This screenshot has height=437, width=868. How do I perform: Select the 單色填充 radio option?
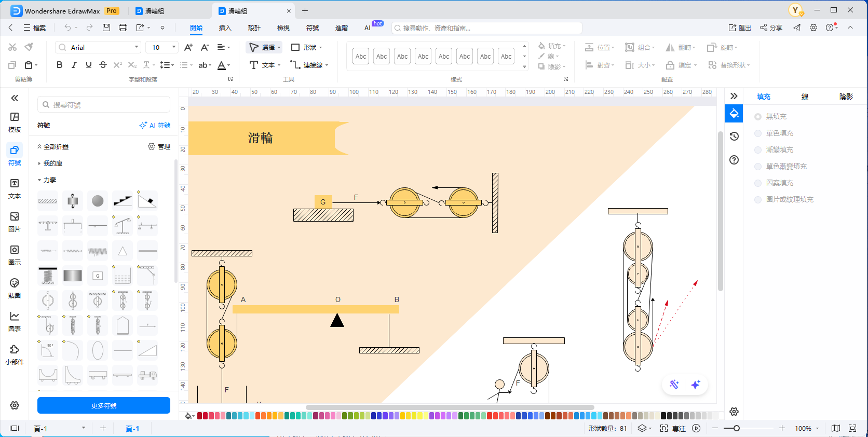tap(758, 133)
